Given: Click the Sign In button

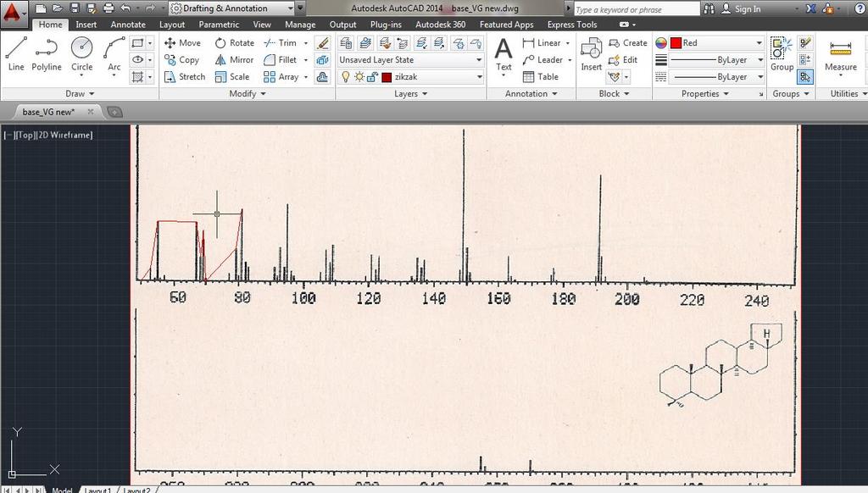Looking at the screenshot, I should pyautogui.click(x=741, y=8).
